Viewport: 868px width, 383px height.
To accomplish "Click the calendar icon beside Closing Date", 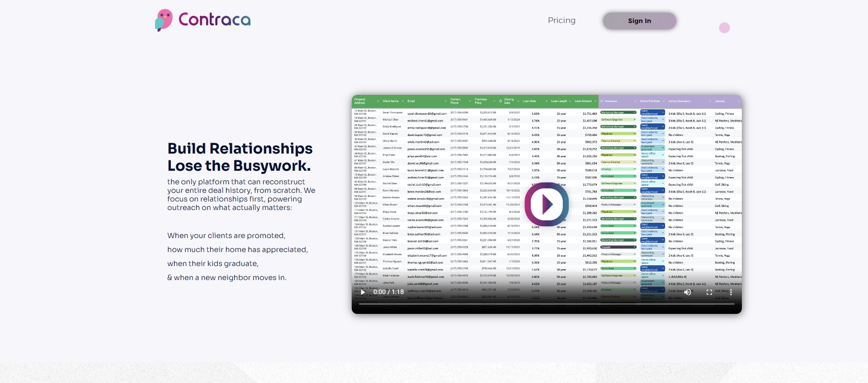I will (x=500, y=101).
